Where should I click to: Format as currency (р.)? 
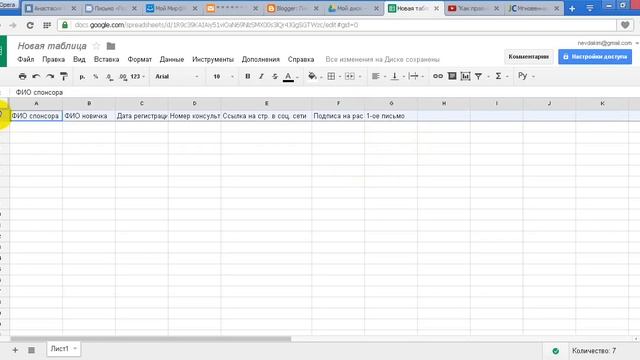tap(82, 76)
